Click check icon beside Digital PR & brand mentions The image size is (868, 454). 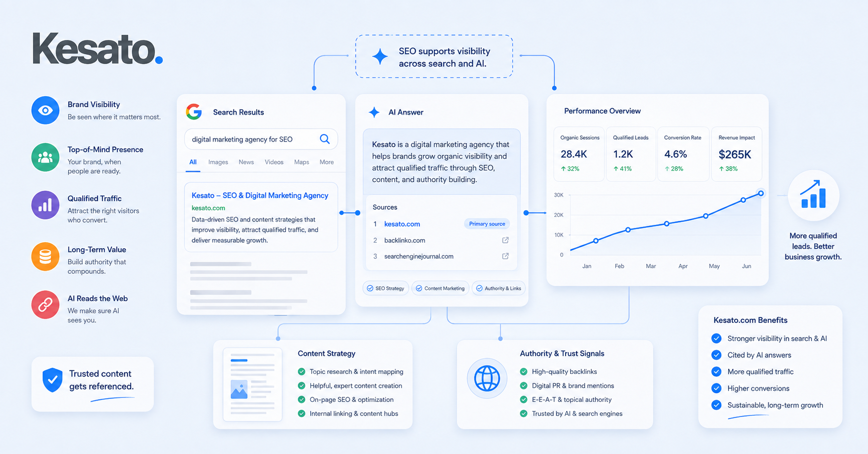click(x=524, y=385)
